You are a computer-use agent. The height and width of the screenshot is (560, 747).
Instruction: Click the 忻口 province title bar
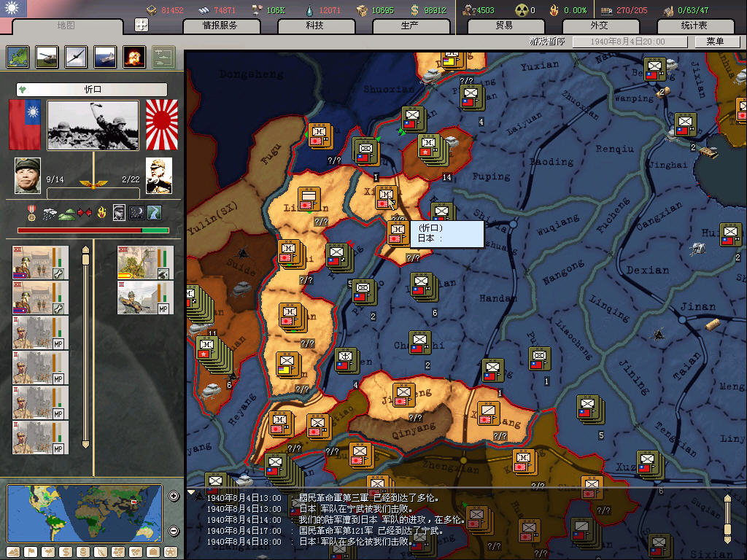tap(92, 89)
